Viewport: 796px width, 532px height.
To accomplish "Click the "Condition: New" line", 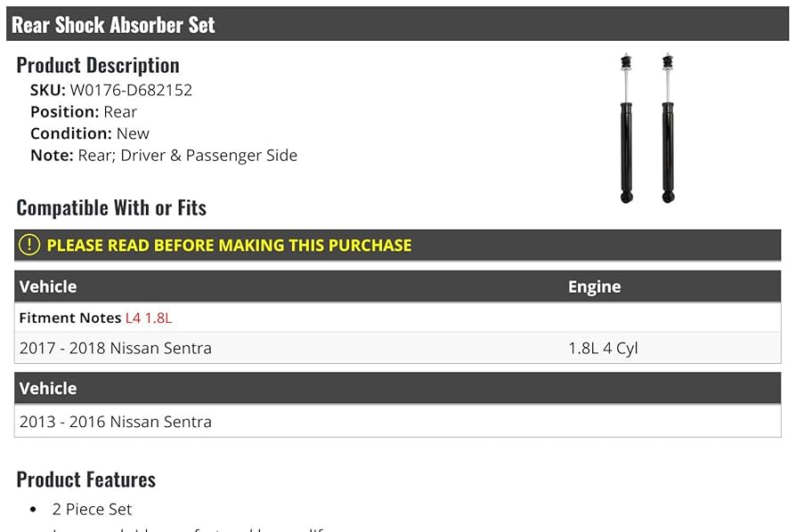I will point(90,133).
